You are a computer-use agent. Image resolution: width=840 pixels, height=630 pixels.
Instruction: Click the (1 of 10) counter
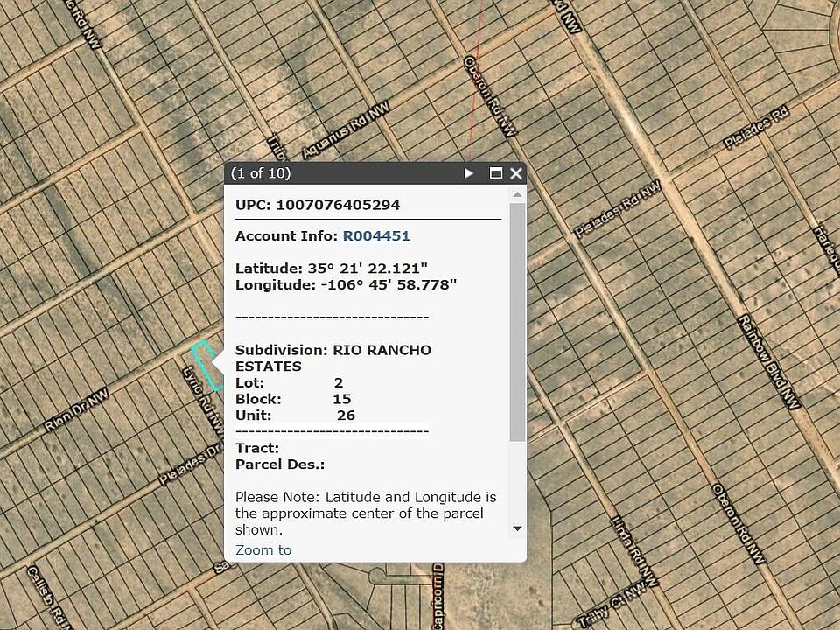click(261, 173)
